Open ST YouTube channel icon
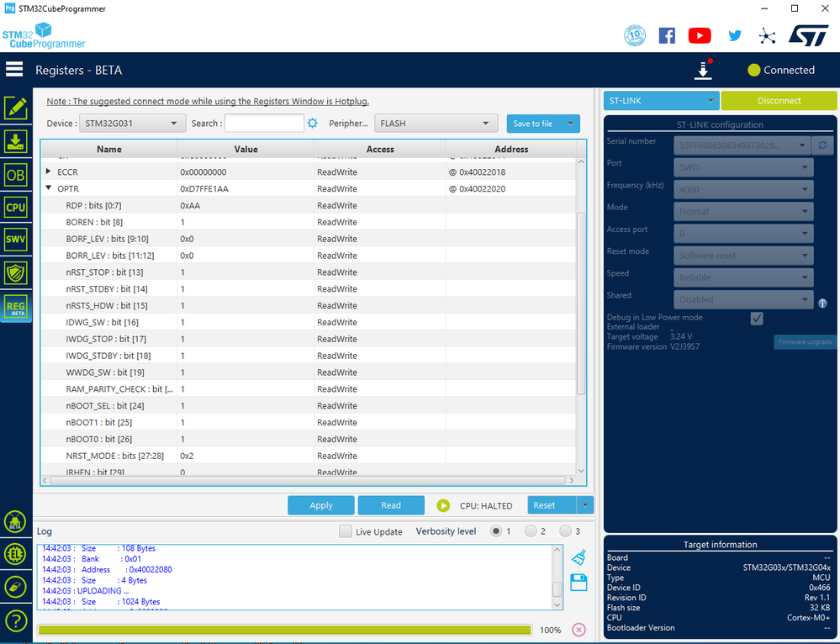The height and width of the screenshot is (644, 840). click(x=700, y=36)
